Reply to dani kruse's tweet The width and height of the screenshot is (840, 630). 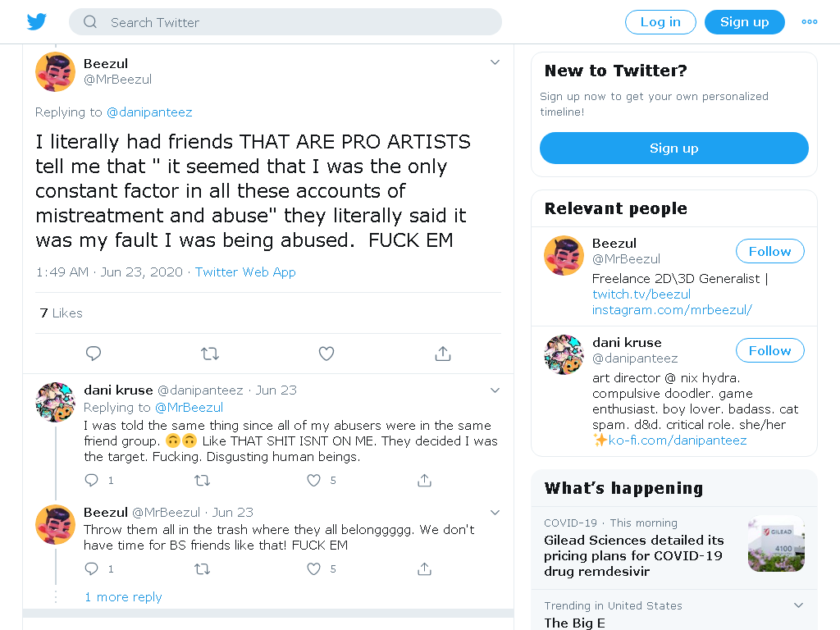click(x=92, y=480)
